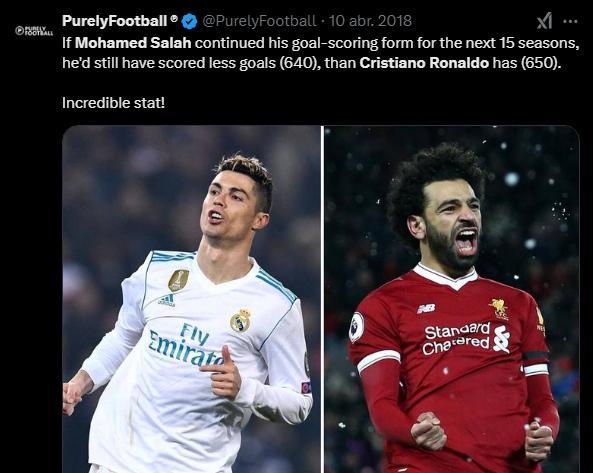The height and width of the screenshot is (473, 593).
Task: Click the Grok icon beside the post
Action: (x=545, y=21)
